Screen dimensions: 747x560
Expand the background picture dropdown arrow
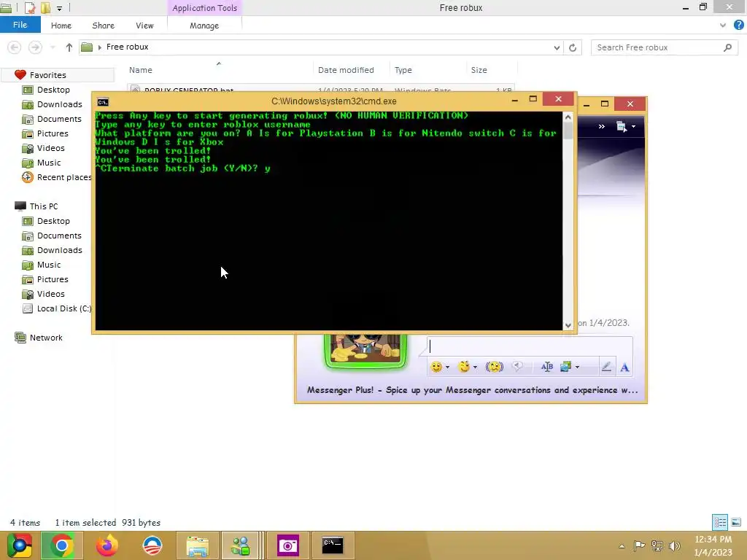(578, 367)
